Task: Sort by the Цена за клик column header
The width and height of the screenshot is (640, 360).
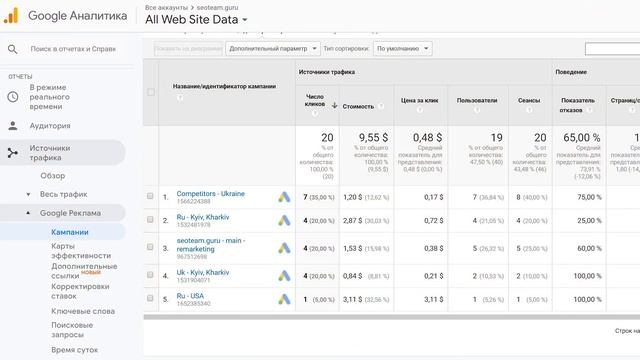Action: pyautogui.click(x=420, y=100)
